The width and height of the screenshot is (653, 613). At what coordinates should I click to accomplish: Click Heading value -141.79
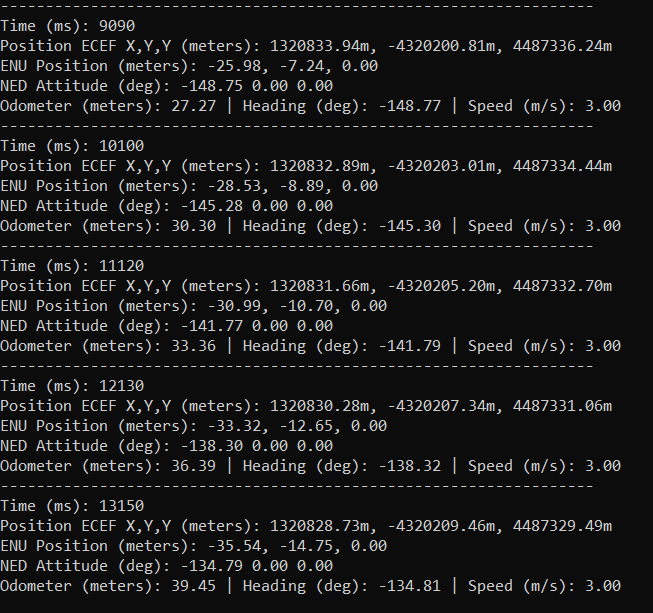coord(410,346)
